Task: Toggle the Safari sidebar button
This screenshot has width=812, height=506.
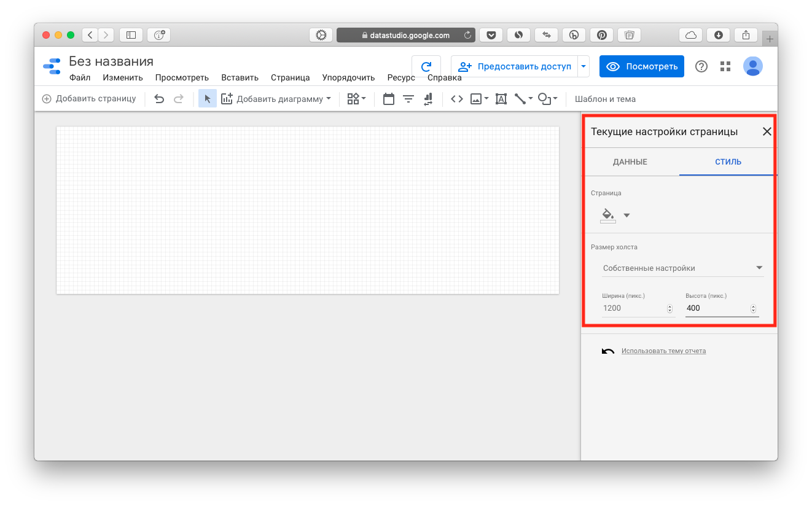Action: (131, 35)
